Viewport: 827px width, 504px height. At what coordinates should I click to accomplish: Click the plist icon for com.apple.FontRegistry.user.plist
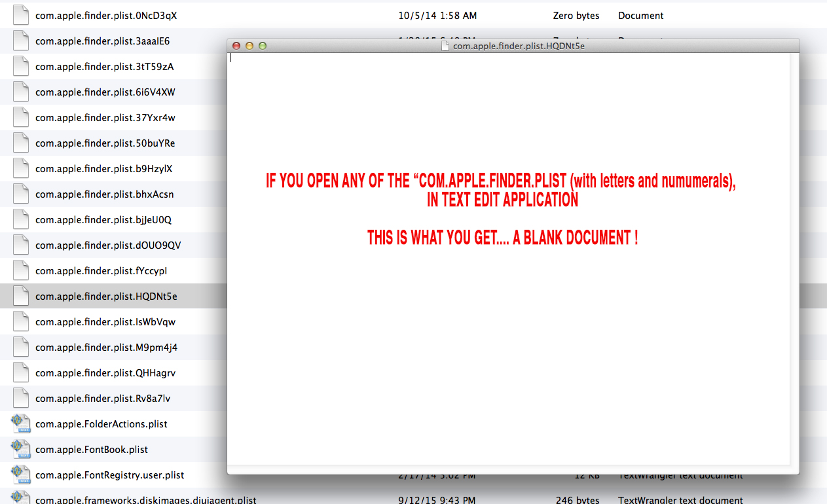(x=21, y=475)
